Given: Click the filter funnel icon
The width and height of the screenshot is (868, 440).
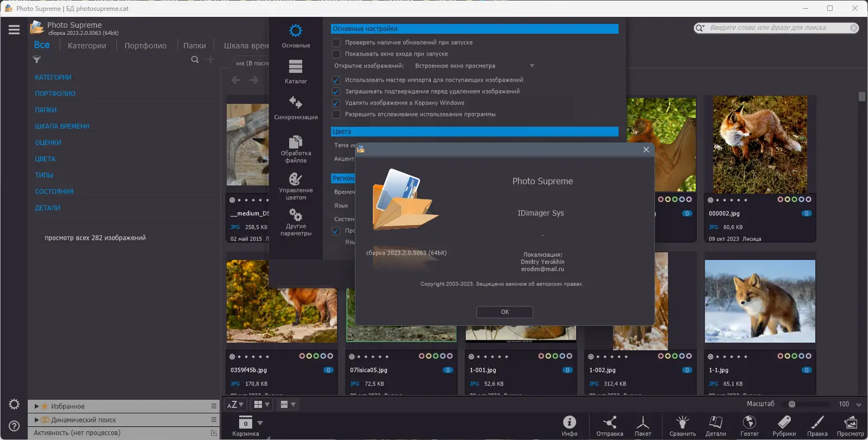Looking at the screenshot, I should coord(37,60).
